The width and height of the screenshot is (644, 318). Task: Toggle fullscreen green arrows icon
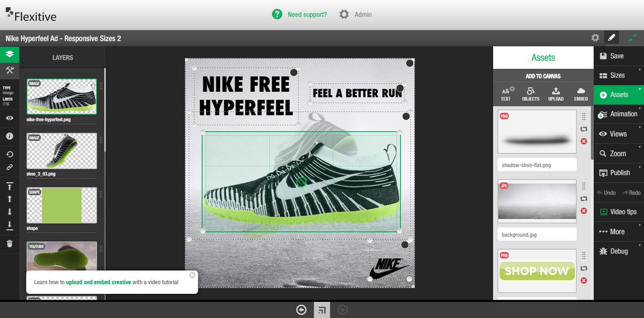(x=633, y=38)
